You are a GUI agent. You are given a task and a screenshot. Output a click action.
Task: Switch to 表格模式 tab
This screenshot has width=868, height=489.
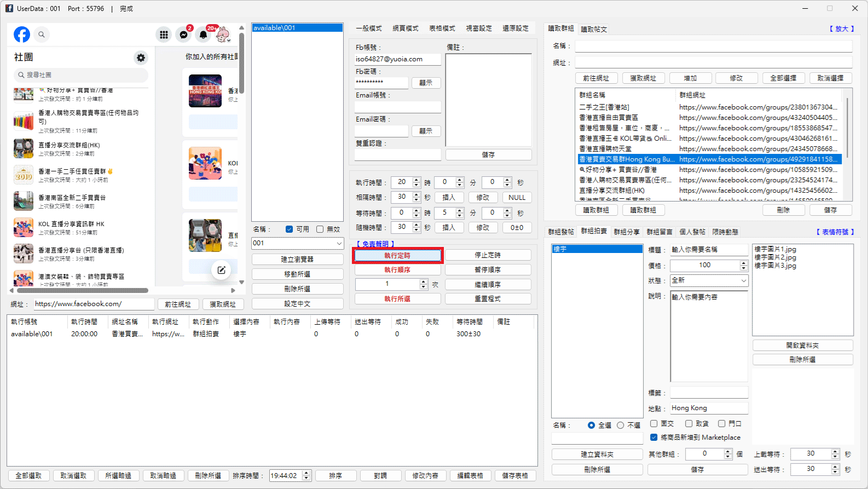click(x=442, y=28)
